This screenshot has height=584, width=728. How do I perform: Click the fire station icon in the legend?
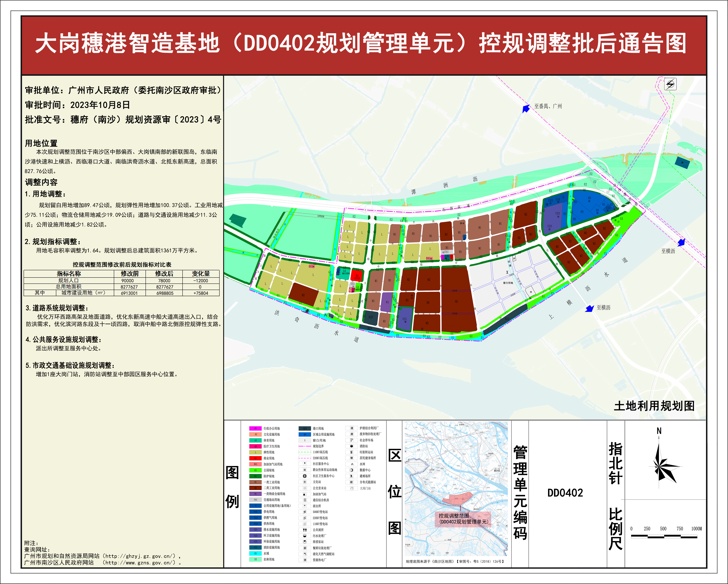(x=351, y=446)
